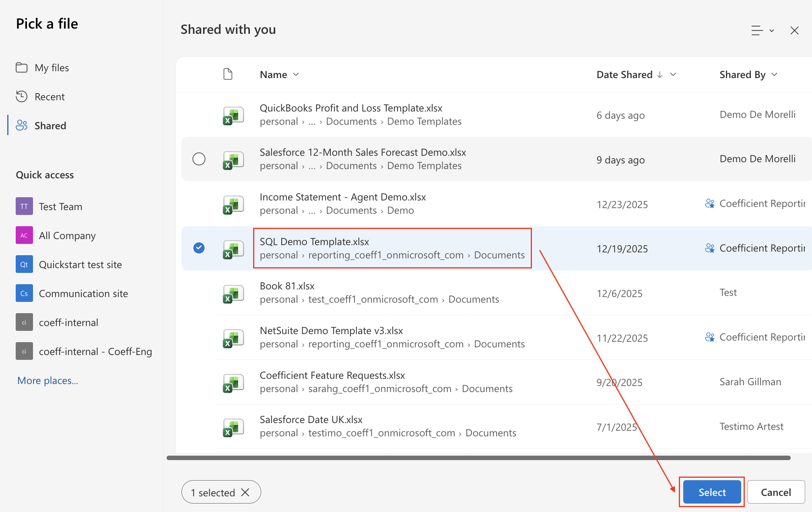
Task: Click the X on 1 selected pill
Action: point(245,492)
